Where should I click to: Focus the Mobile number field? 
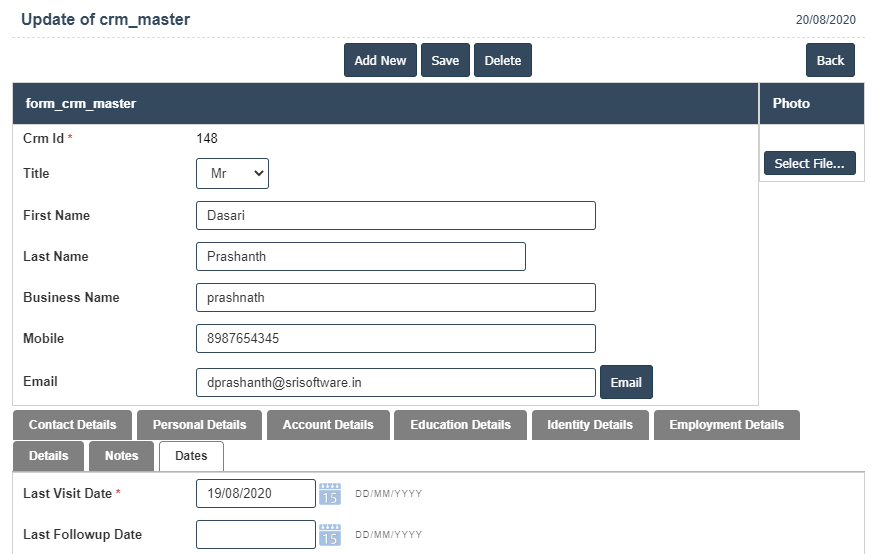tap(395, 339)
